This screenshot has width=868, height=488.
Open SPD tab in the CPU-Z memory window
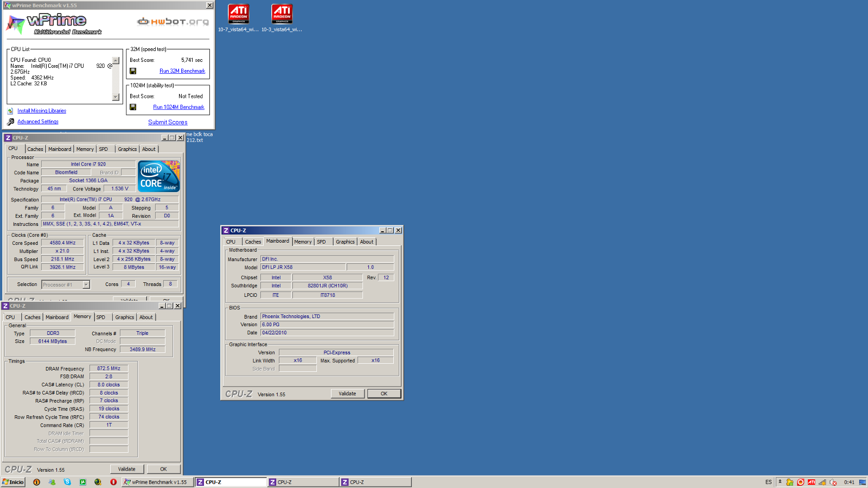coord(101,318)
